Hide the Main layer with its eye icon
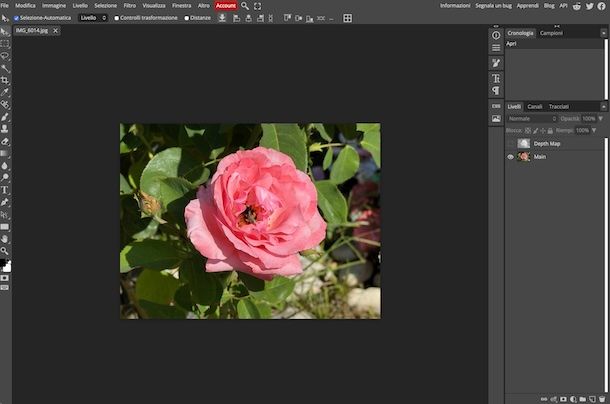This screenshot has height=404, width=610. point(510,157)
